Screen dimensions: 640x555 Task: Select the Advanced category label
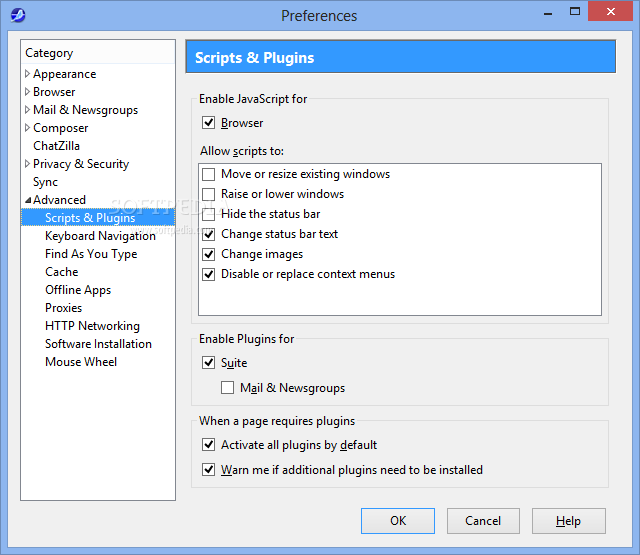(x=59, y=200)
